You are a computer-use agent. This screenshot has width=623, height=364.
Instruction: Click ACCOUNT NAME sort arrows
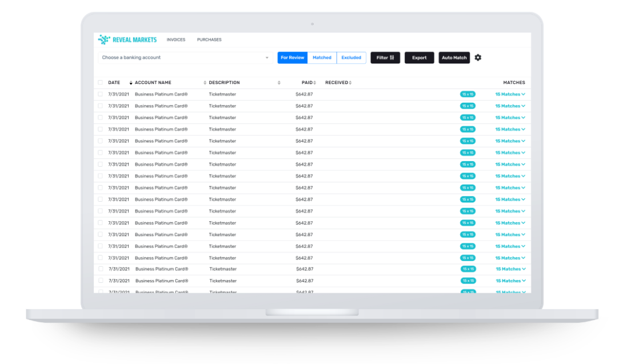pyautogui.click(x=205, y=83)
